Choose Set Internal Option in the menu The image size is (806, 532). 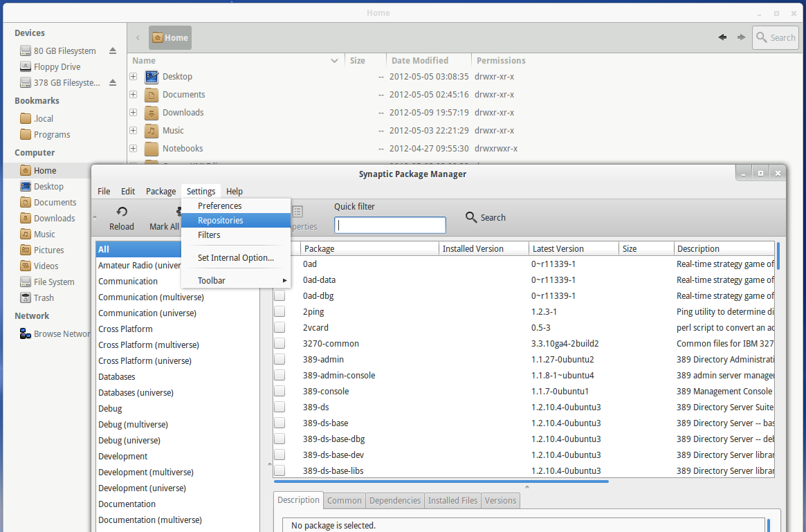coord(236,257)
